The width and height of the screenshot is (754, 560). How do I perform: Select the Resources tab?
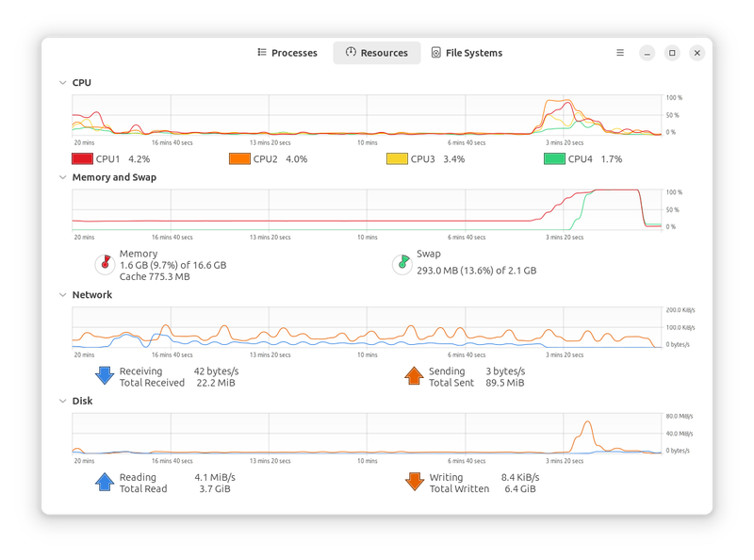click(x=377, y=53)
